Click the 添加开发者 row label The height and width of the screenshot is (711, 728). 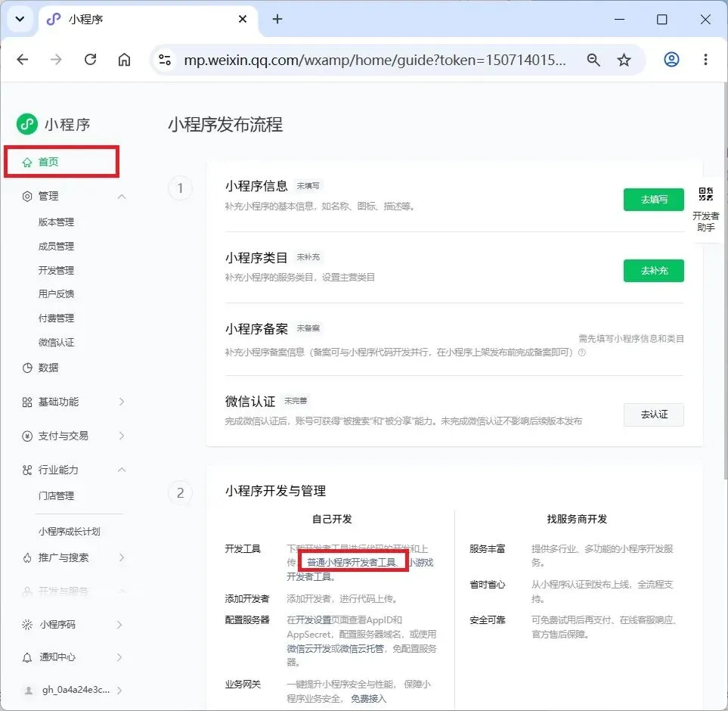click(x=247, y=599)
